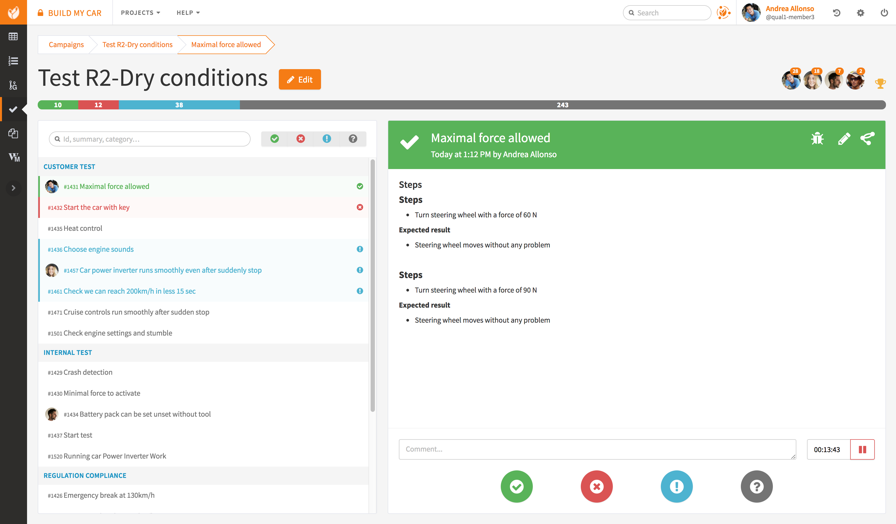Click the share link icon in green header
Screen dimensions: 896x524
(867, 138)
